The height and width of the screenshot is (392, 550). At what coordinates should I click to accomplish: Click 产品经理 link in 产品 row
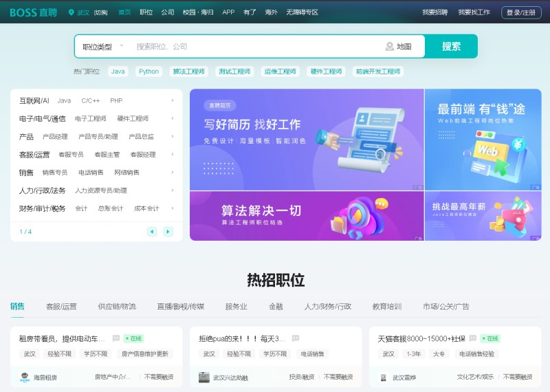55,137
